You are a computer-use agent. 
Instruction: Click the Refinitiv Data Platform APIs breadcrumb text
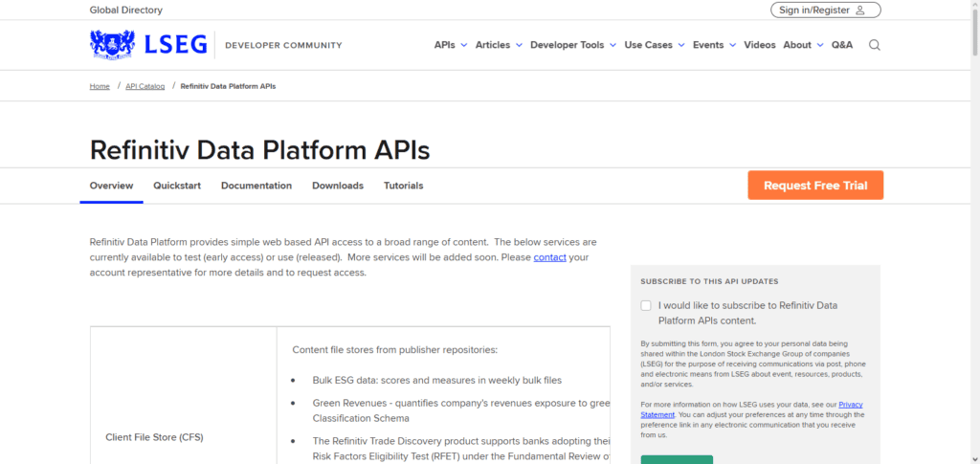pos(228,86)
